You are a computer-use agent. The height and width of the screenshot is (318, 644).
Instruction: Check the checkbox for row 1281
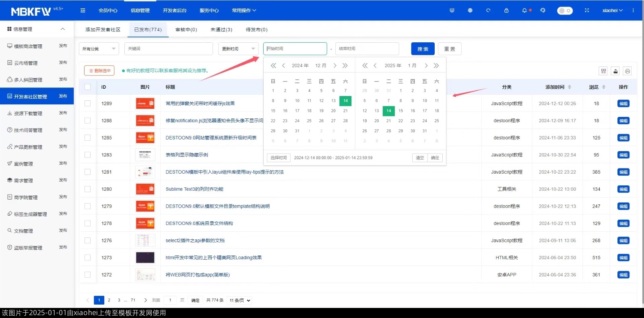click(88, 172)
